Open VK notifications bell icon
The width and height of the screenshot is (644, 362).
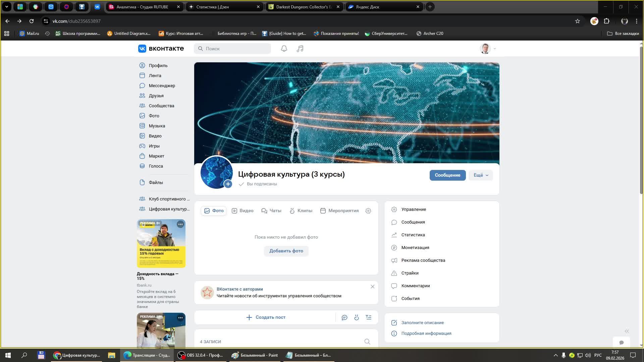(284, 49)
